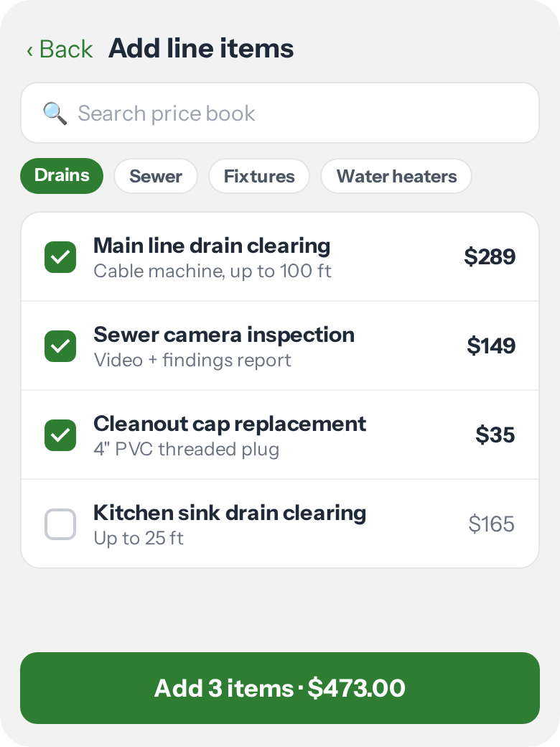
Task: Uncheck Sewer camera inspection checkbox
Action: [x=60, y=346]
